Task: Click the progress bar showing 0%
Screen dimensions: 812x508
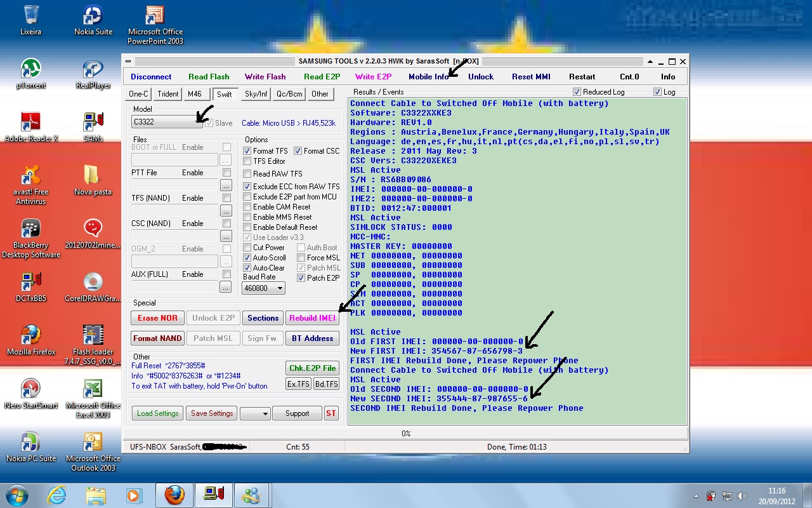Action: click(406, 434)
